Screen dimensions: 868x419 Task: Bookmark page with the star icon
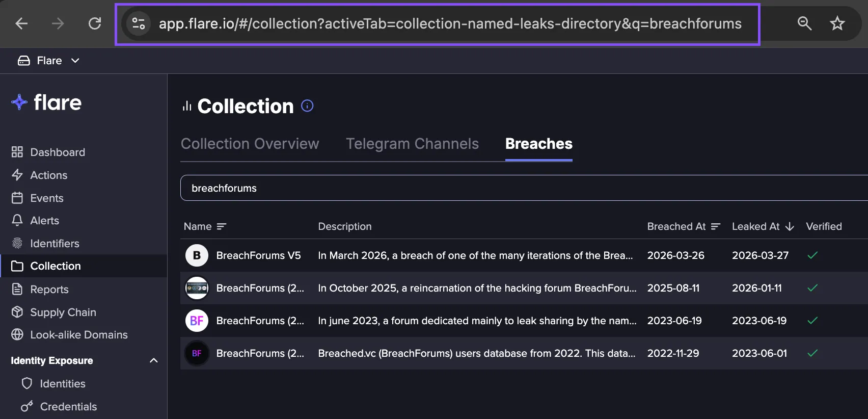[x=837, y=23]
